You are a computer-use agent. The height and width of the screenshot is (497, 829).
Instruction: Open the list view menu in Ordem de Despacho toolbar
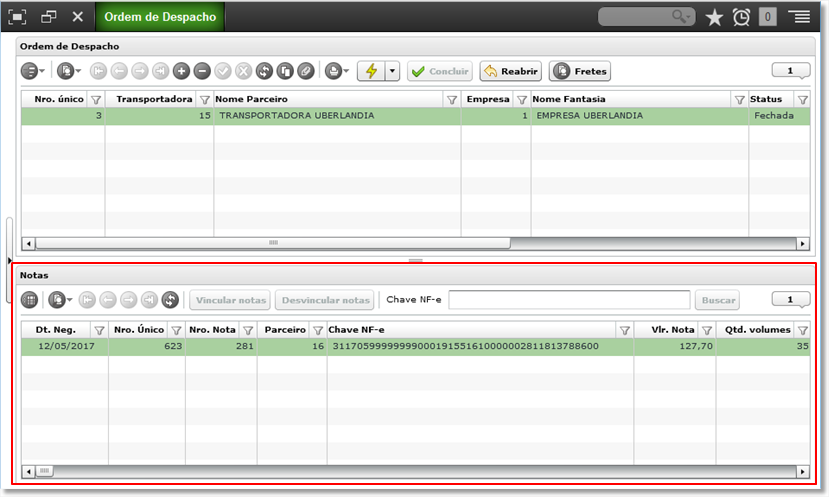32,71
